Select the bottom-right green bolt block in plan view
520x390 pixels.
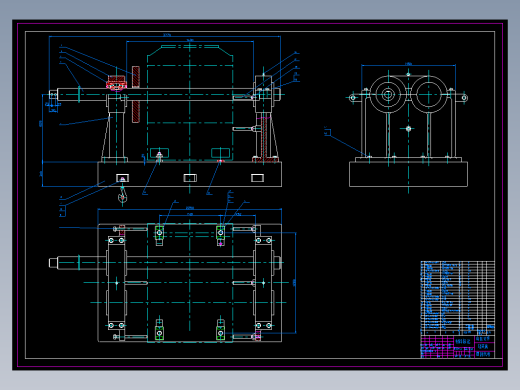coord(220,333)
